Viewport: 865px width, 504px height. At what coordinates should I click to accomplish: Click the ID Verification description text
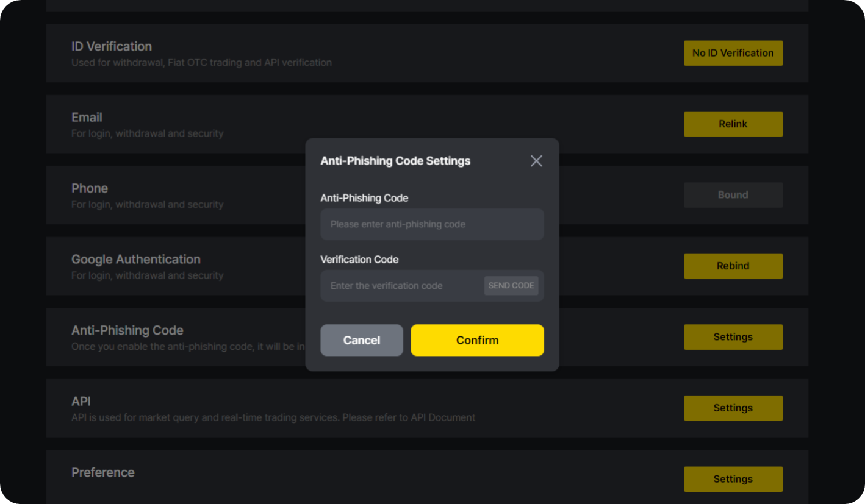201,62
